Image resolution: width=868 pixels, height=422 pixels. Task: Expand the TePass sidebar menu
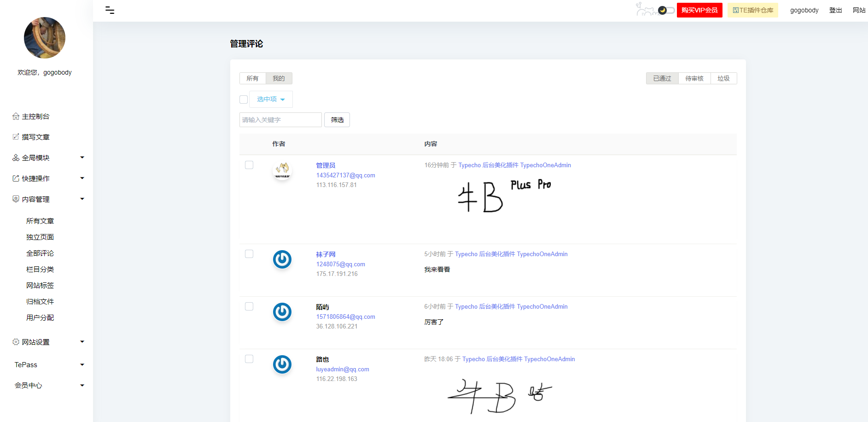click(48, 365)
